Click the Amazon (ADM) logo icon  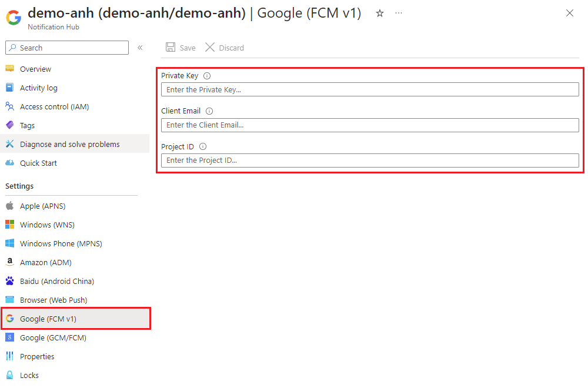click(10, 262)
